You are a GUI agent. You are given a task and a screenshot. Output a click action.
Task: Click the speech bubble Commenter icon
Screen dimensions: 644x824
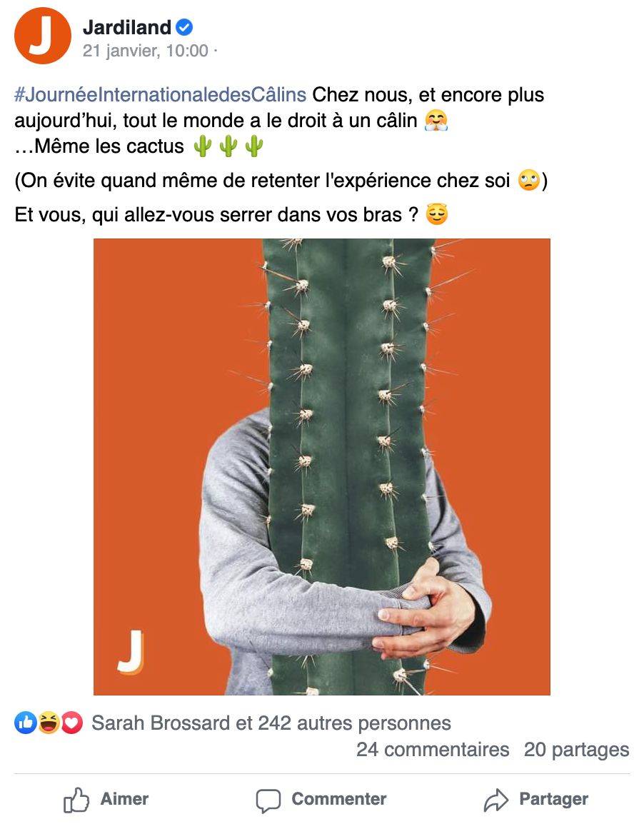pos(268,801)
